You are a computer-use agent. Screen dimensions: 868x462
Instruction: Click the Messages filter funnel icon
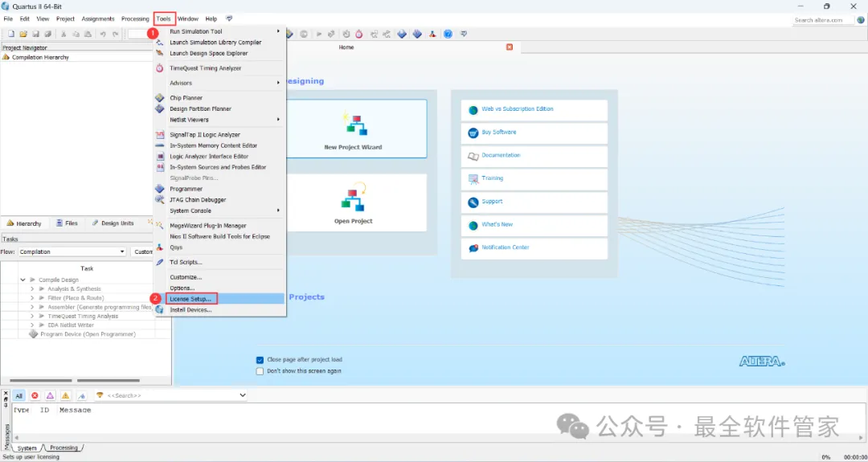[100, 395]
